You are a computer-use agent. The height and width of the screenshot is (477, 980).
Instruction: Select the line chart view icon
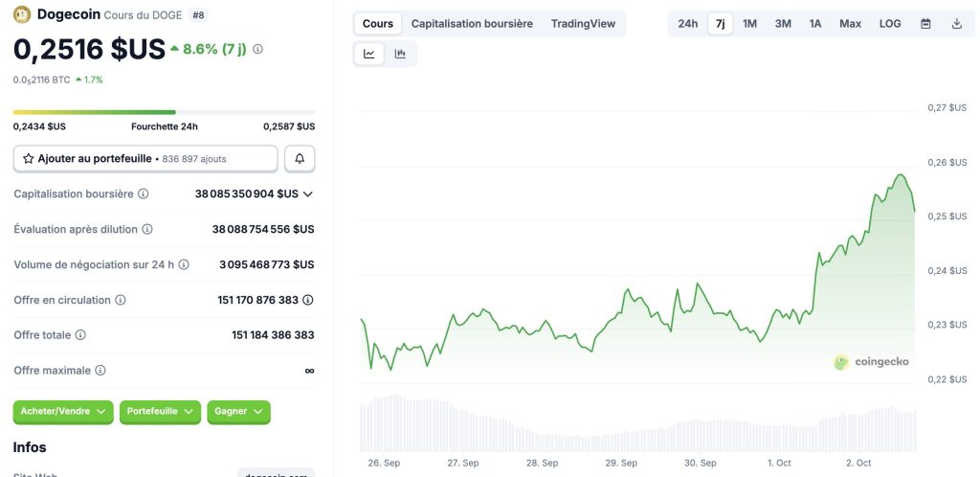369,54
